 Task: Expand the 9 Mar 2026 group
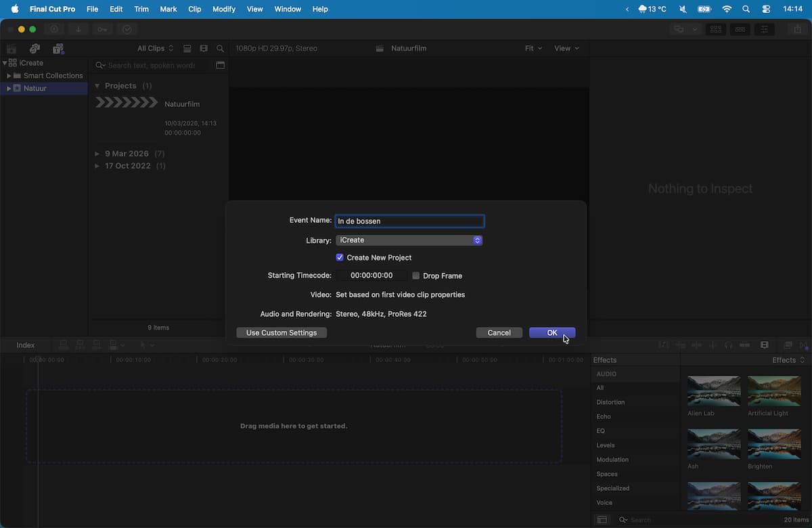(97, 154)
